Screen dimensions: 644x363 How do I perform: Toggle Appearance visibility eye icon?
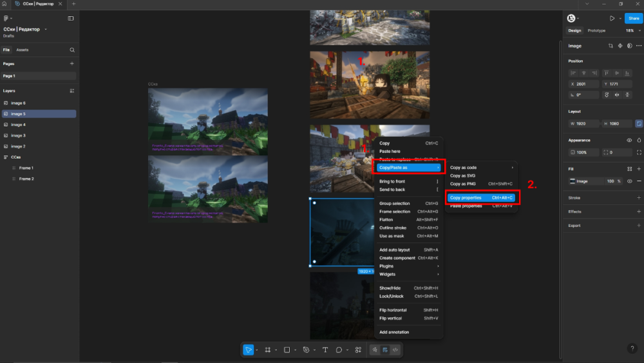[x=629, y=140]
